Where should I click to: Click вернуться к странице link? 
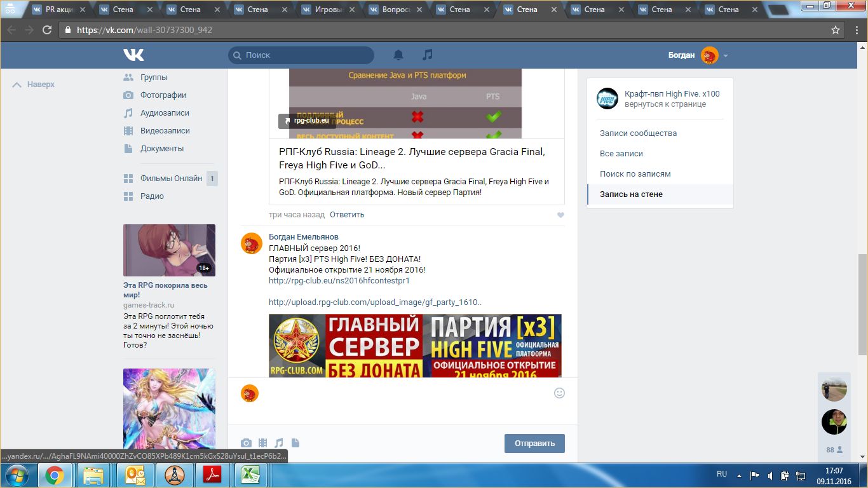[665, 104]
